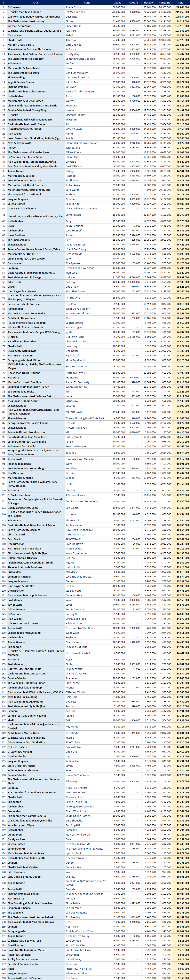
Task: Select the song cell 'Starboy'
Action: pyautogui.click(x=87, y=194)
